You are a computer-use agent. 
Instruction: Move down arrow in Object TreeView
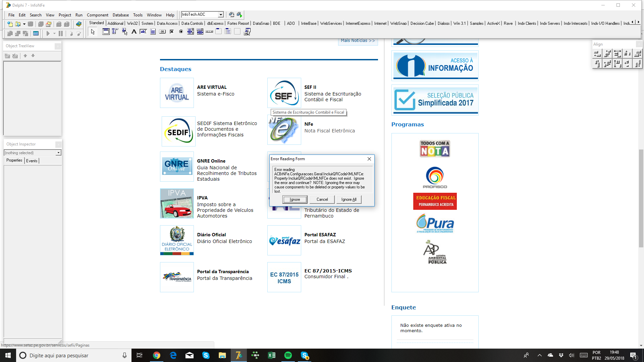click(33, 56)
